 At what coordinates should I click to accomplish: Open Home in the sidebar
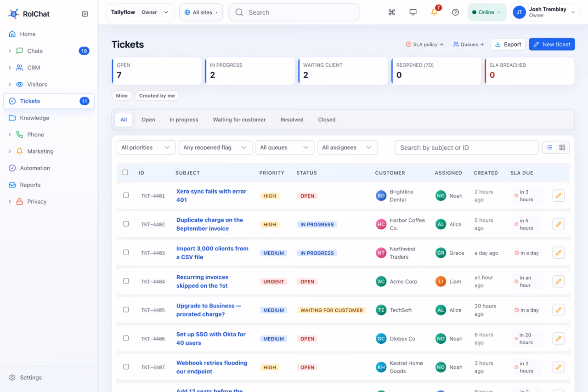[49, 34]
